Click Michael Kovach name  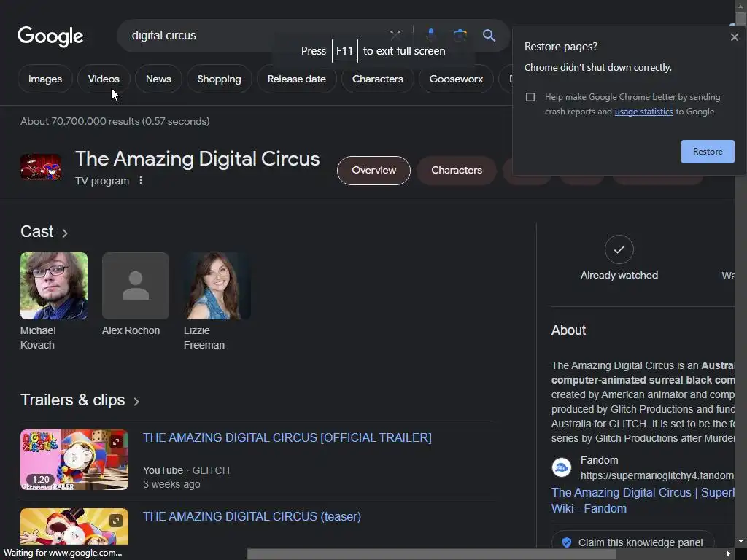38,338
